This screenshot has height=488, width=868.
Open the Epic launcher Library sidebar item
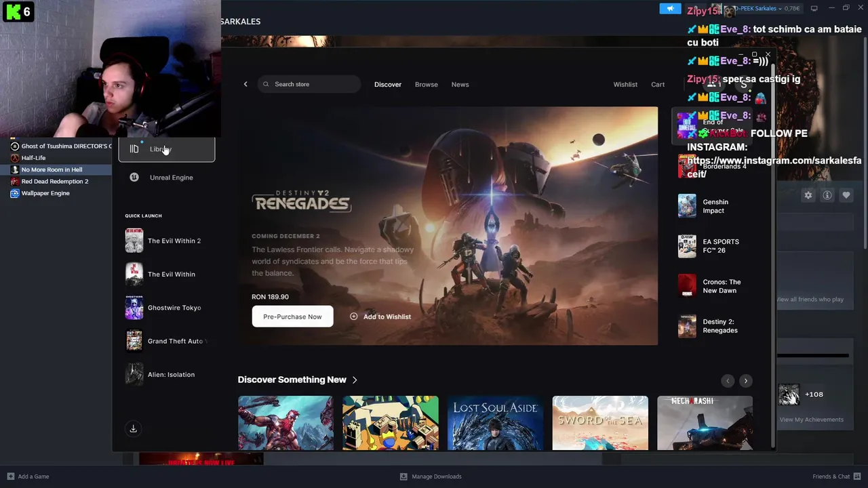tap(167, 149)
